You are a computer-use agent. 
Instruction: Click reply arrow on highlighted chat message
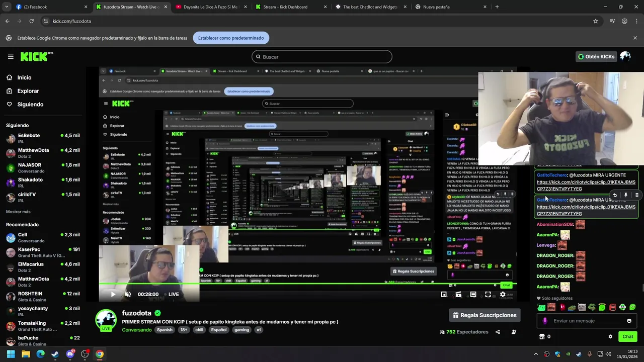pos(614,195)
